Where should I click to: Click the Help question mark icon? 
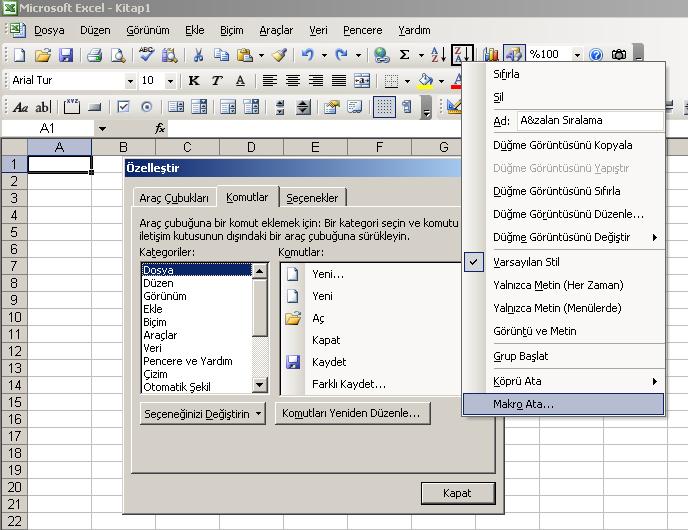tap(596, 55)
